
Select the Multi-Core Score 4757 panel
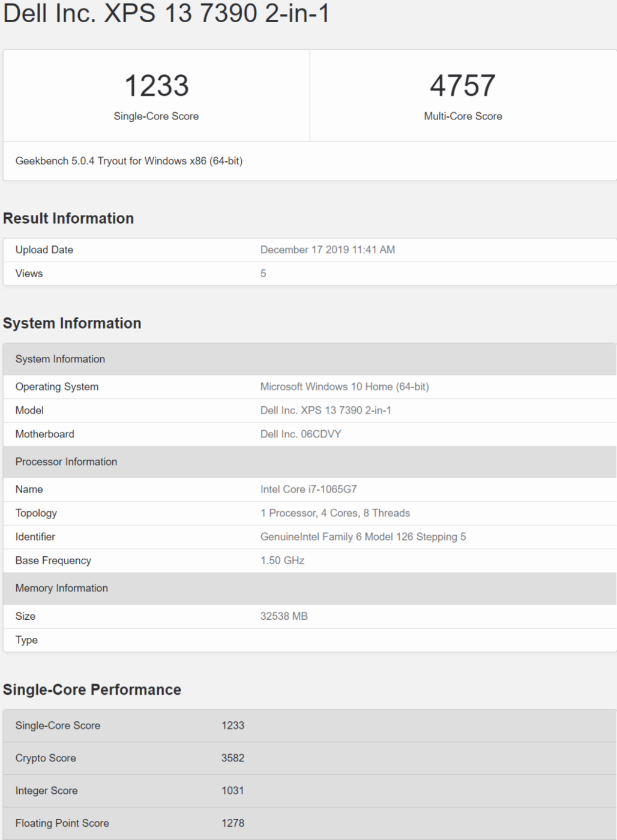[463, 93]
